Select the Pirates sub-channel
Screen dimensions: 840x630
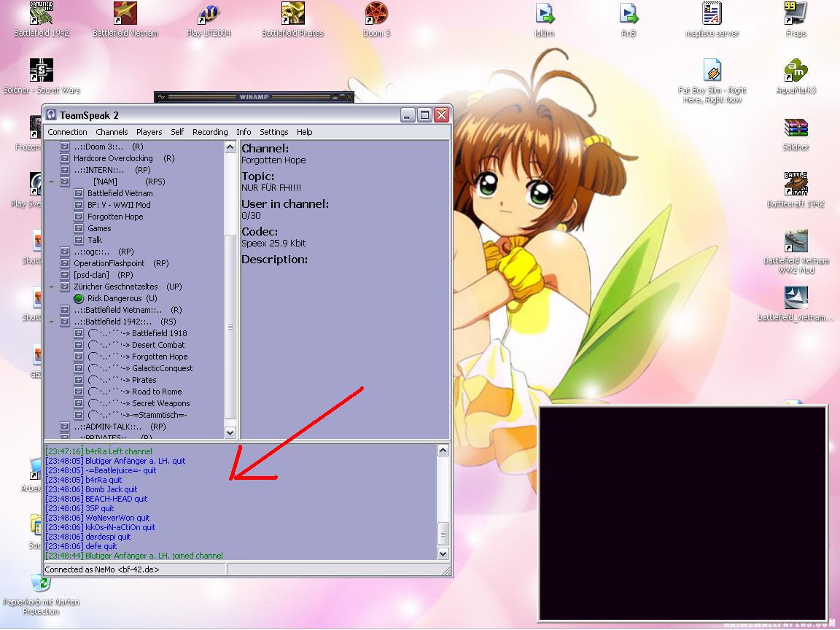(122, 380)
